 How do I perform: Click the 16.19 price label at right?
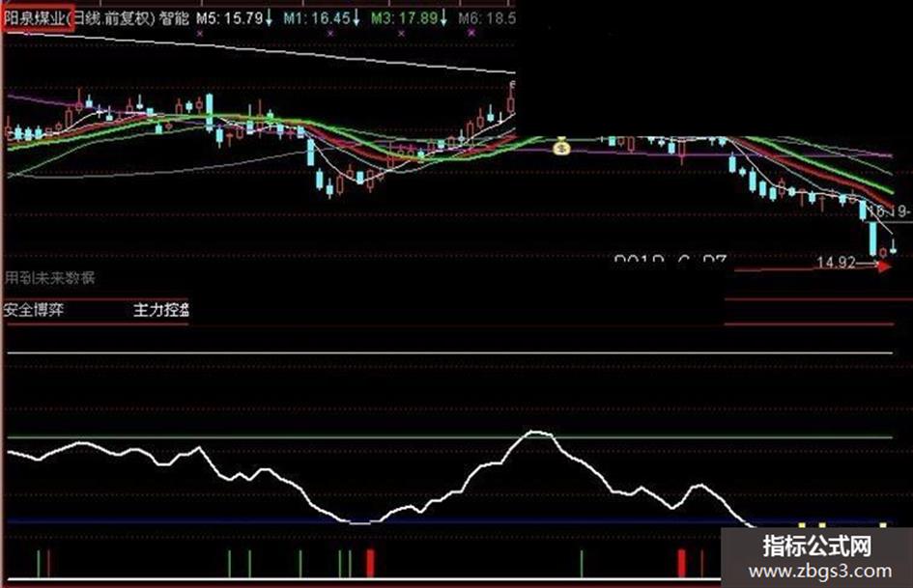click(889, 210)
